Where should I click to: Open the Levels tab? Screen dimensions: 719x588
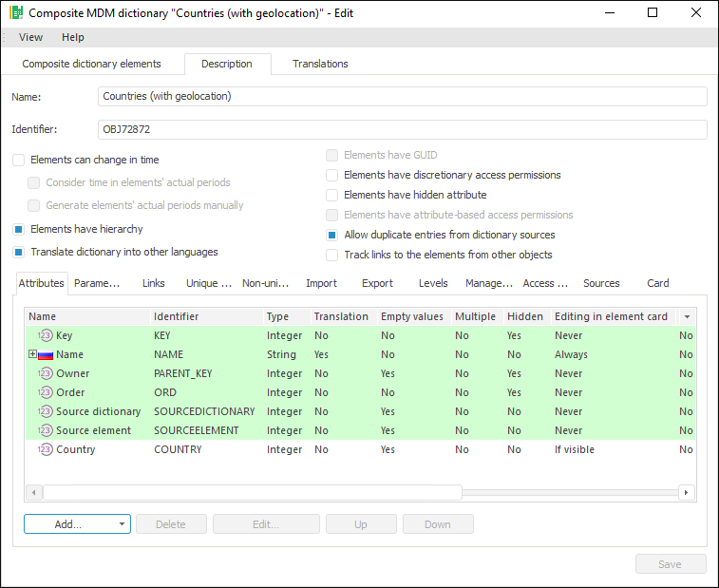click(x=433, y=283)
